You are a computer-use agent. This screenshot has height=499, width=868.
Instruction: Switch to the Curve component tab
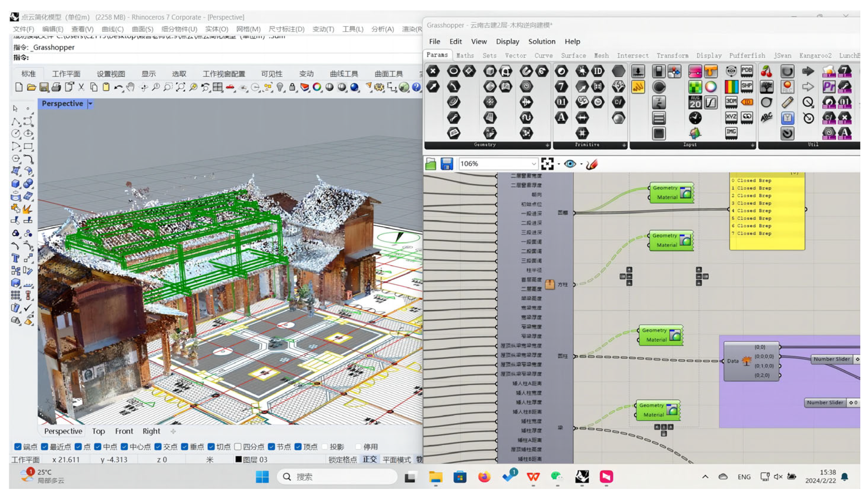tap(543, 55)
